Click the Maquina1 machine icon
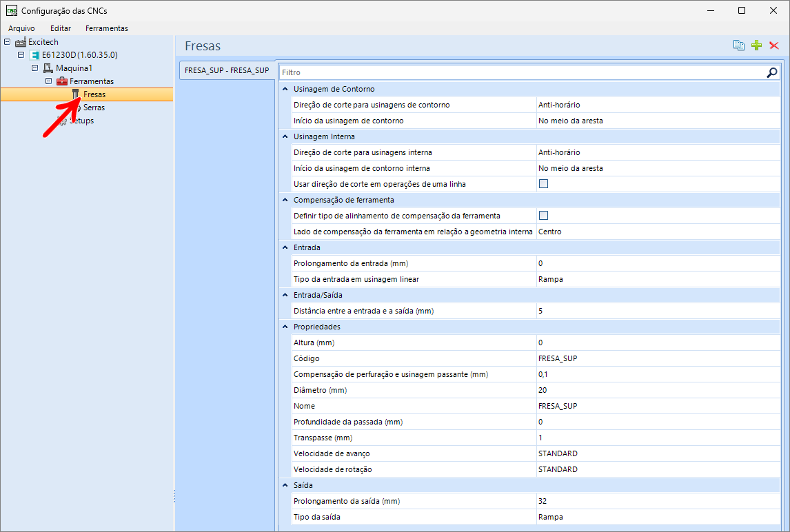The width and height of the screenshot is (790, 532). 48,68
